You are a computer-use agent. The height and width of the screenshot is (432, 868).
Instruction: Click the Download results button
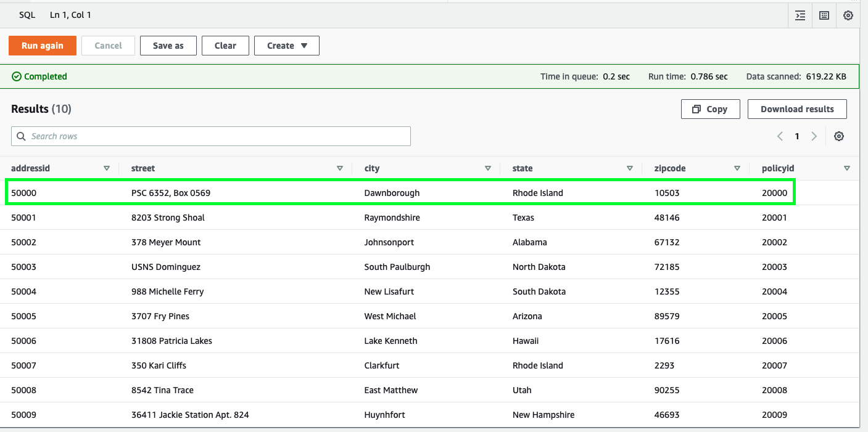click(x=797, y=109)
